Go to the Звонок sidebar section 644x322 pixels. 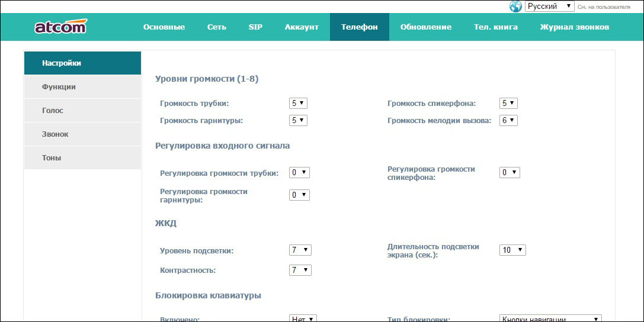point(82,134)
